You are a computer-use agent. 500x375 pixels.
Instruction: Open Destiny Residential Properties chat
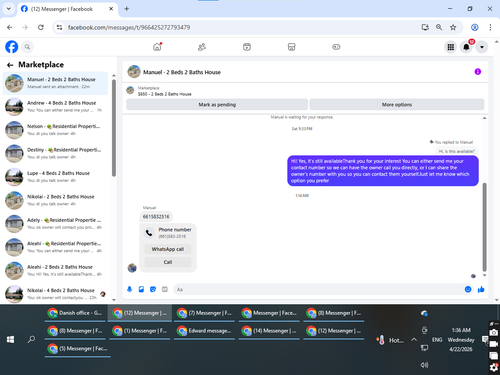click(x=56, y=153)
